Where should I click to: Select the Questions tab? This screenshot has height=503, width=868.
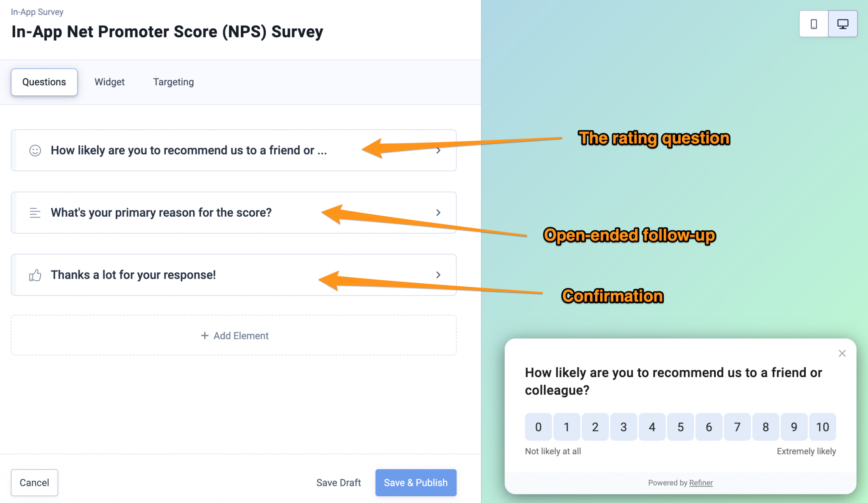(x=44, y=82)
